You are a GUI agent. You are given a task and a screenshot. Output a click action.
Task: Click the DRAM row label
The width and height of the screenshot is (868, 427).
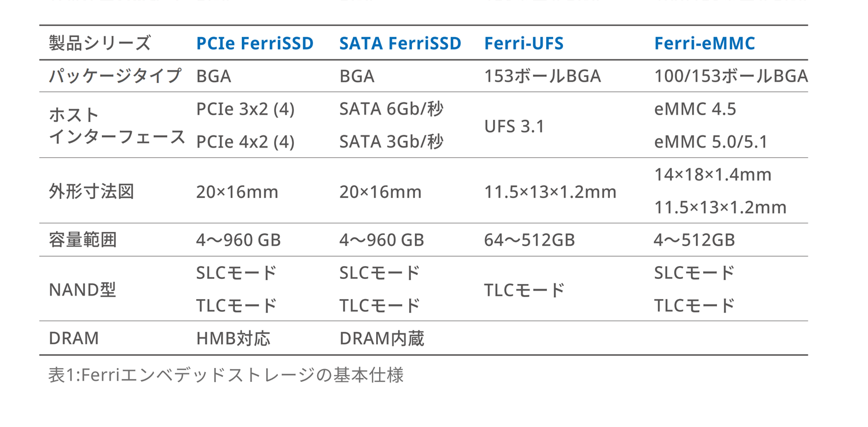(73, 338)
